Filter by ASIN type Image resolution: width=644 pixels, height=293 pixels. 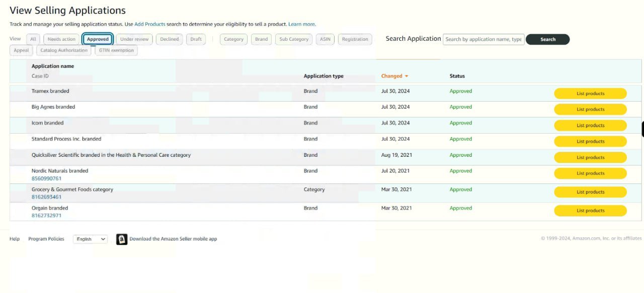[x=326, y=39]
